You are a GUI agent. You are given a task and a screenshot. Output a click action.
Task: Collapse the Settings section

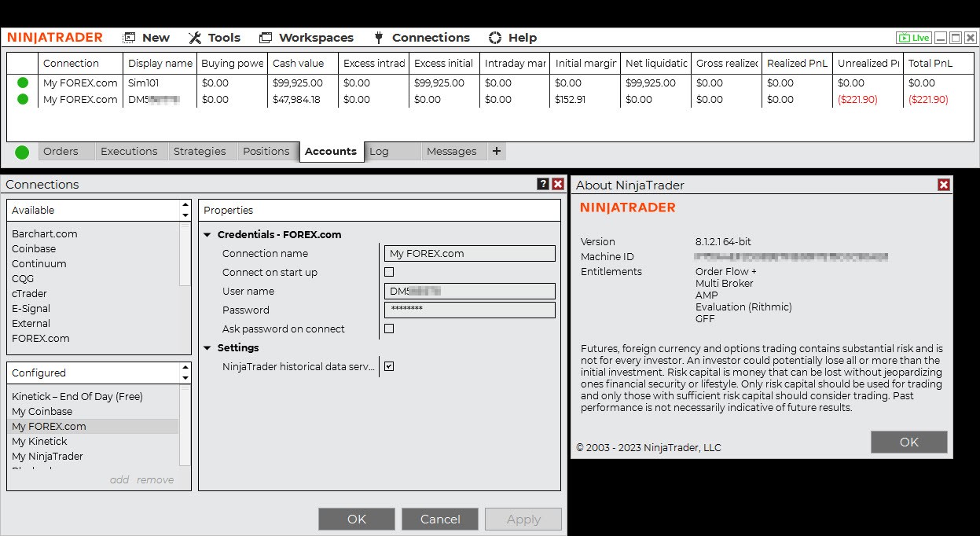point(207,348)
